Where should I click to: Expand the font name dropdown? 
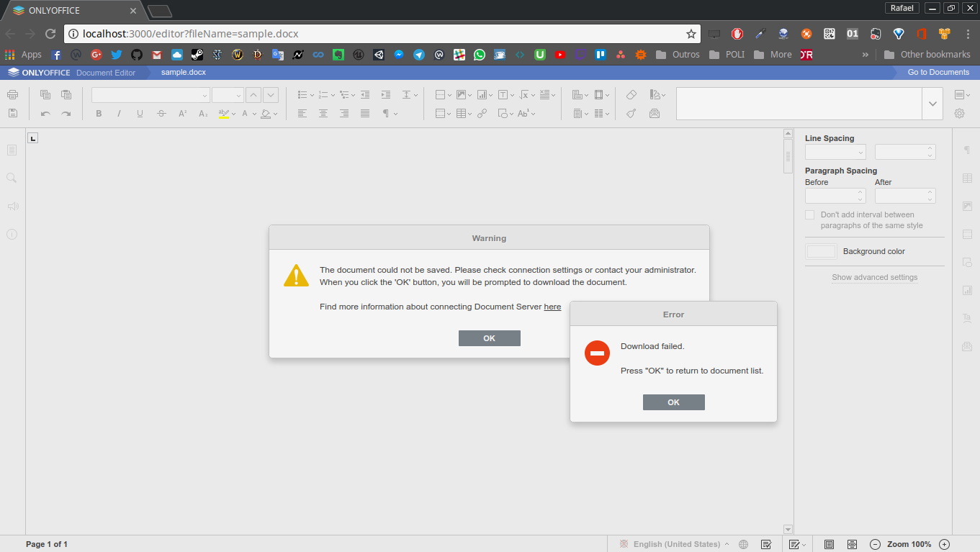tap(204, 95)
